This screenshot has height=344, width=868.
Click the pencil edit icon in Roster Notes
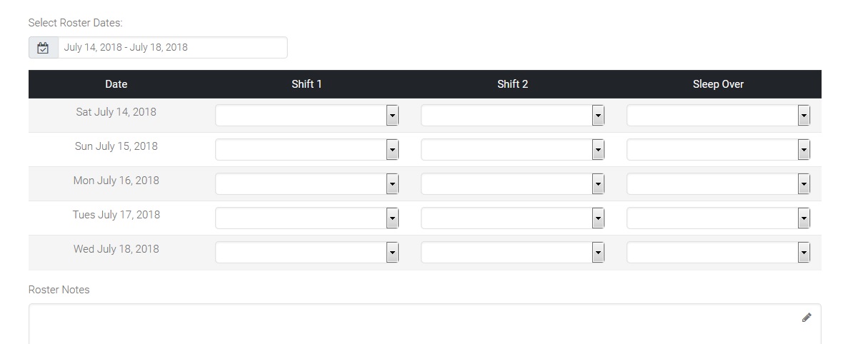click(x=807, y=318)
